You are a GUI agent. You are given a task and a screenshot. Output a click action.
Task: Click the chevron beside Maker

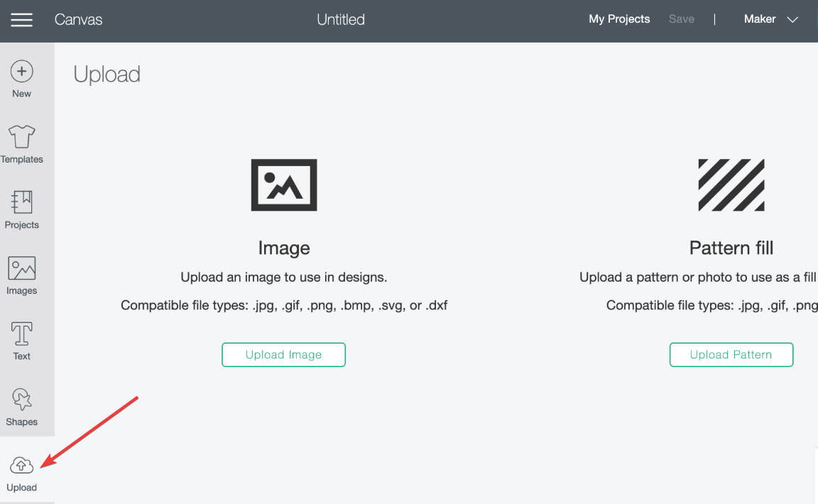(793, 20)
